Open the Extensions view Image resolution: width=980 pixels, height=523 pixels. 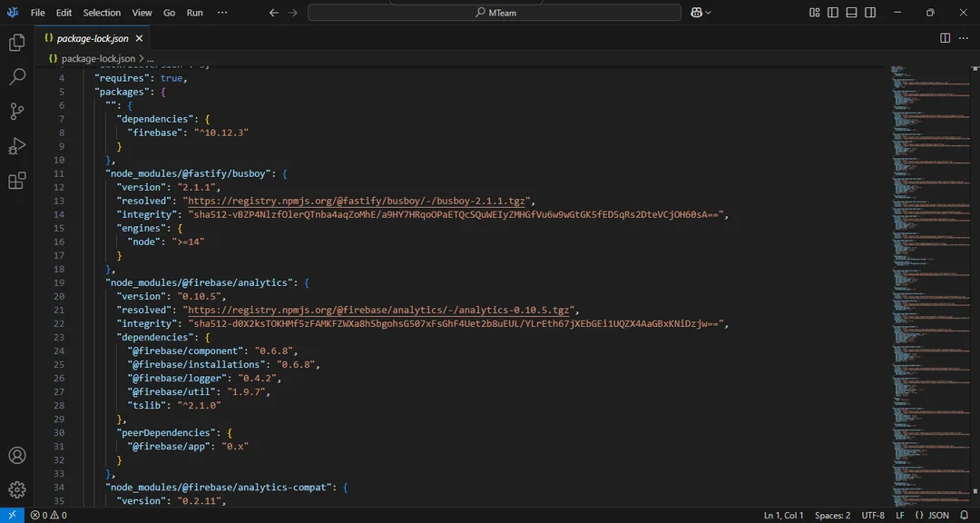tap(17, 181)
